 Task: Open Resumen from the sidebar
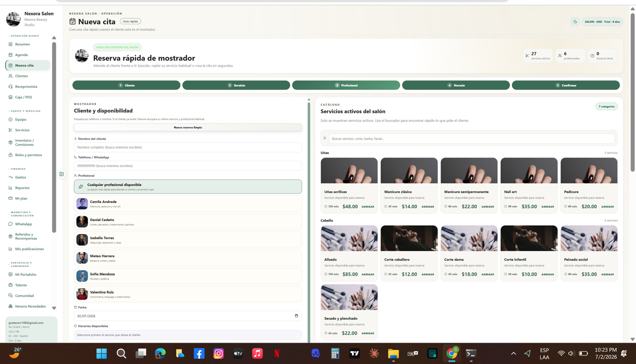pos(28,44)
